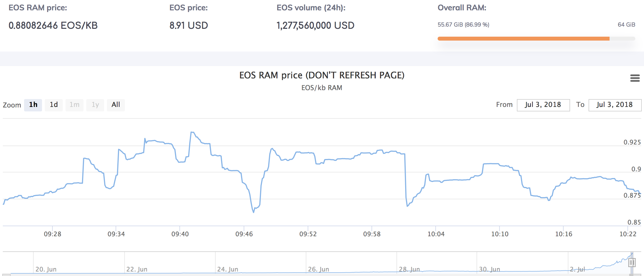Click the 26. Jun navigator date
Image resolution: width=644 pixels, height=276 pixels.
pos(318,269)
